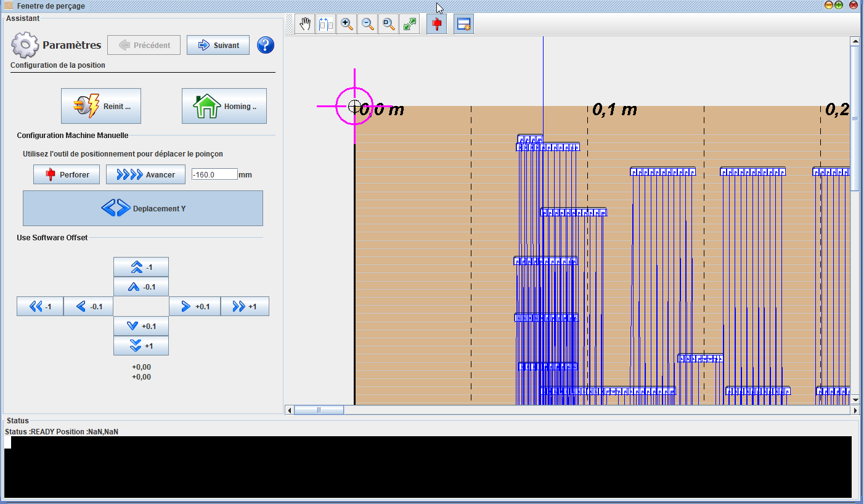This screenshot has height=504, width=864.
Task: Go to next step with Suivant
Action: [x=218, y=45]
